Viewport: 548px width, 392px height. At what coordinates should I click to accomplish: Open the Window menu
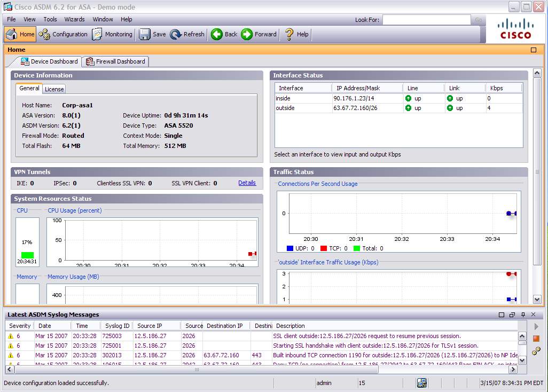tap(103, 19)
